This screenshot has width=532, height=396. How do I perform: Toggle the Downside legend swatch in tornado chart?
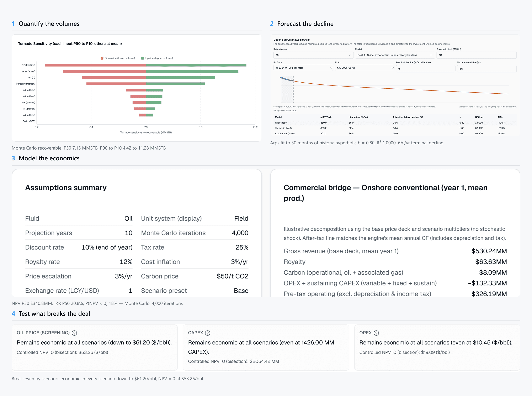pyautogui.click(x=102, y=58)
